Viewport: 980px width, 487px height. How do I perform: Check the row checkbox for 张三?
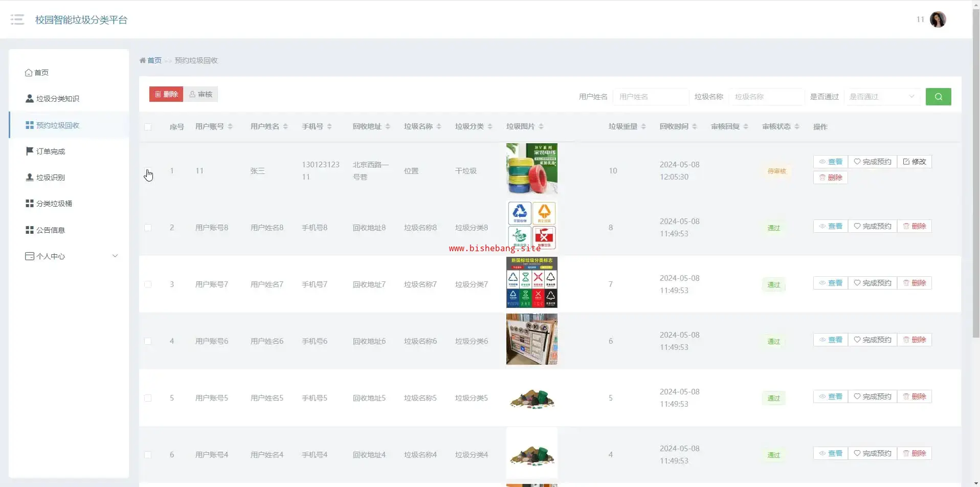tap(148, 171)
